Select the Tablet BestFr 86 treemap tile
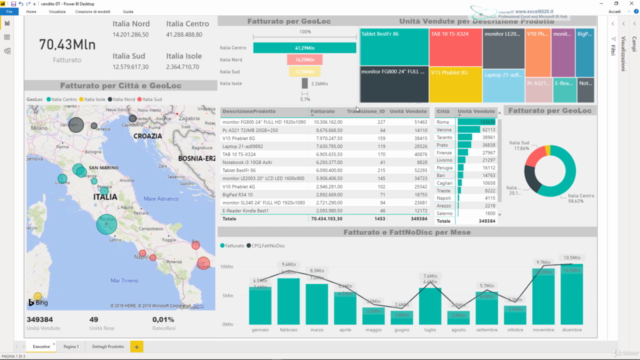This screenshot has width=640, height=360. [394, 47]
